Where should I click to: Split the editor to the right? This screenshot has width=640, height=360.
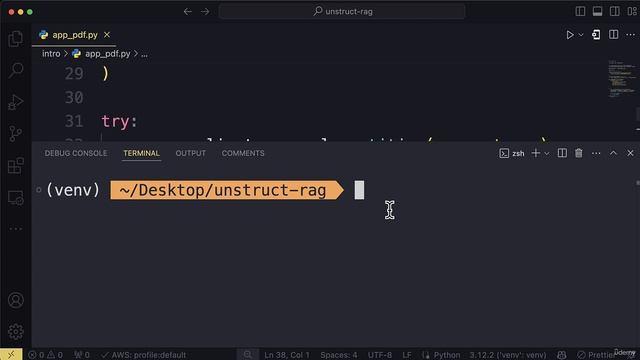coord(613,35)
